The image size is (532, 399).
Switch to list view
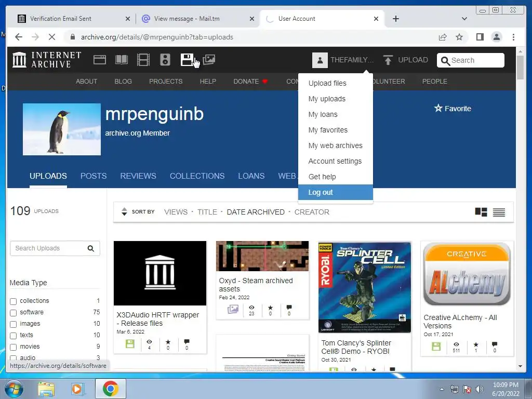[x=499, y=212]
